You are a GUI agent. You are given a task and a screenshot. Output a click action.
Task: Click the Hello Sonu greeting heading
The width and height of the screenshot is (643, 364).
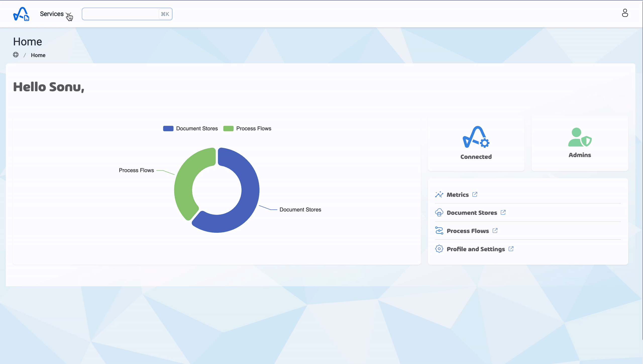tap(49, 87)
